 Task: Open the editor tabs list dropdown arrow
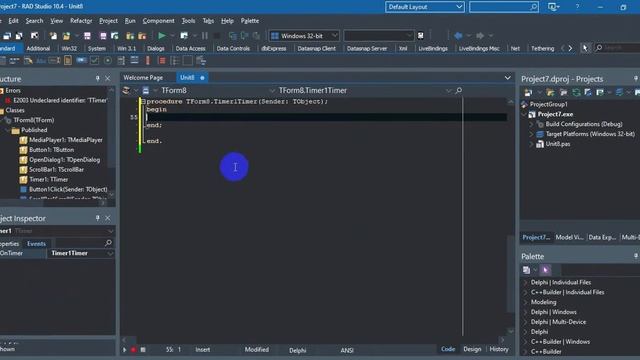coord(507,78)
